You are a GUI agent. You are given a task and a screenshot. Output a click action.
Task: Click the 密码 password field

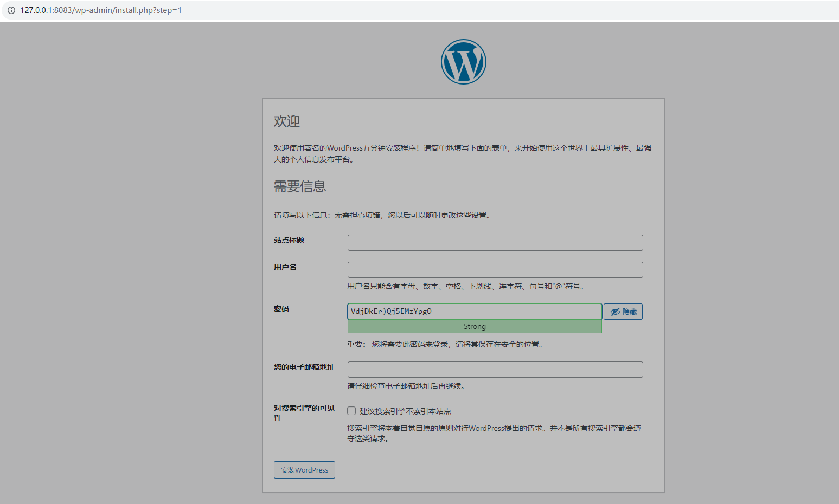[x=475, y=312]
